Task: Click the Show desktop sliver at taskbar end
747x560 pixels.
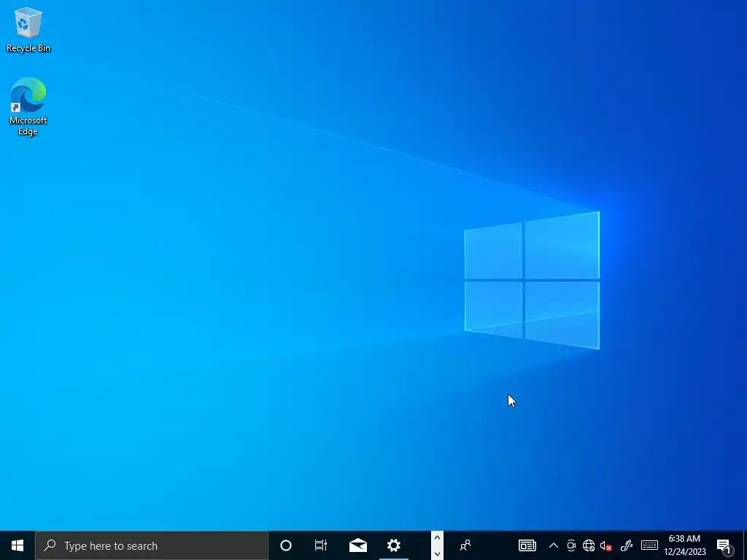Action: pos(745,545)
